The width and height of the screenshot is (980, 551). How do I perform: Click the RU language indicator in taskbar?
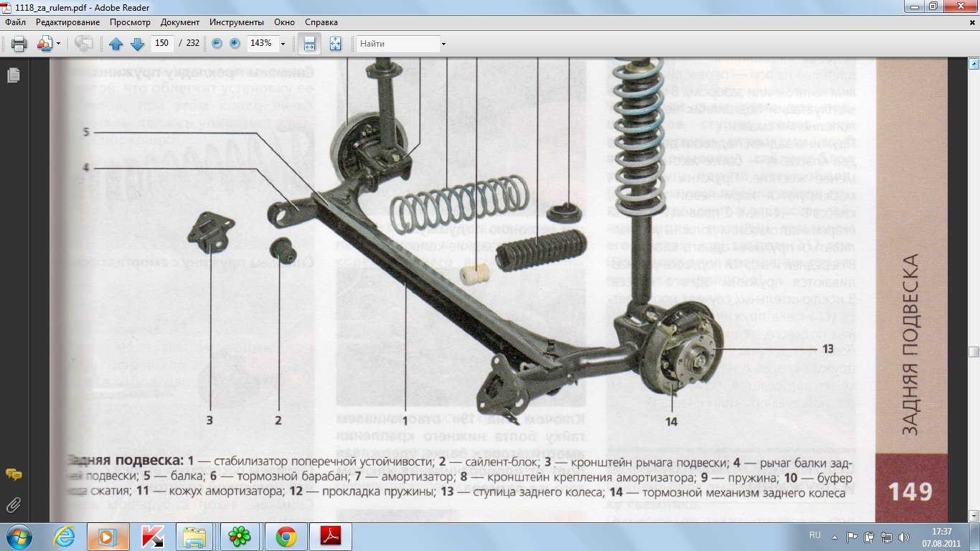814,536
